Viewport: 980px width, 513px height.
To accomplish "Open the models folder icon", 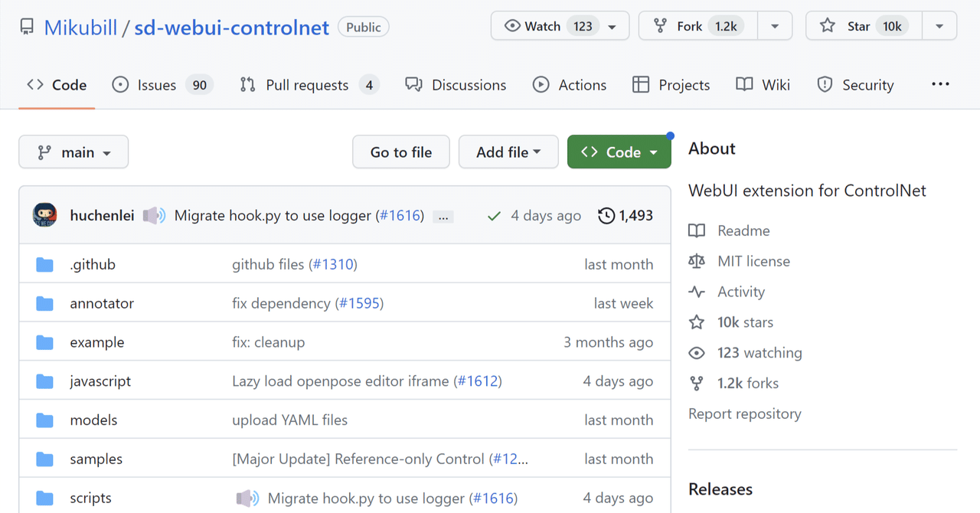I will pos(44,420).
